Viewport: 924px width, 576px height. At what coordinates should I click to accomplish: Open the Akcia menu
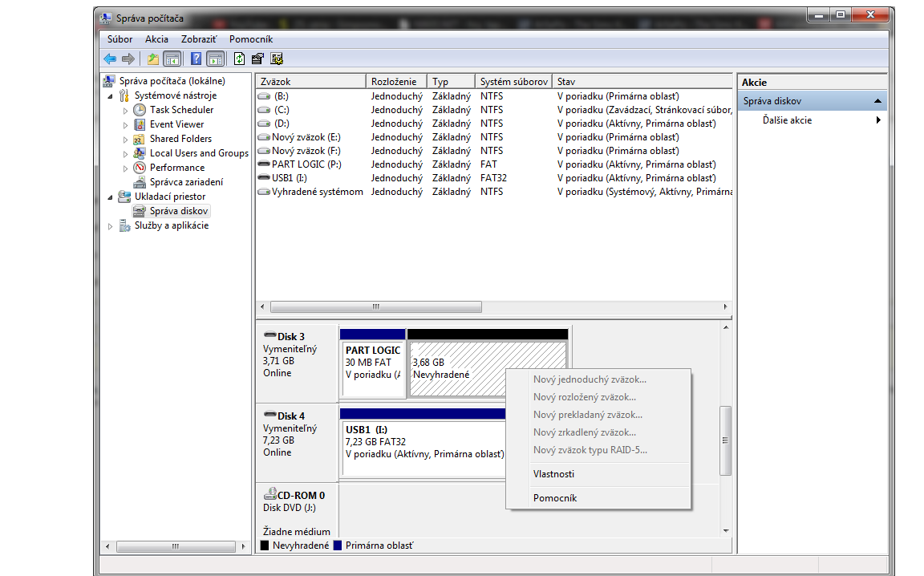tap(156, 39)
